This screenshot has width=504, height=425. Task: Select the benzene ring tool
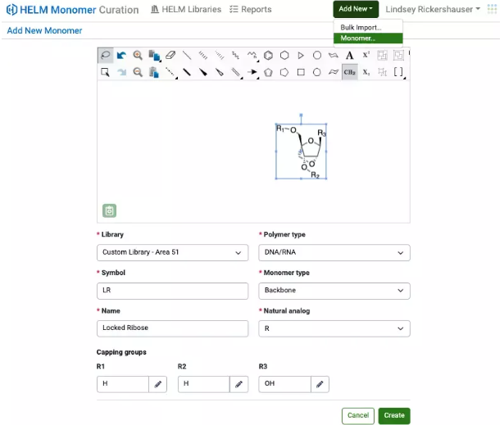(x=268, y=56)
